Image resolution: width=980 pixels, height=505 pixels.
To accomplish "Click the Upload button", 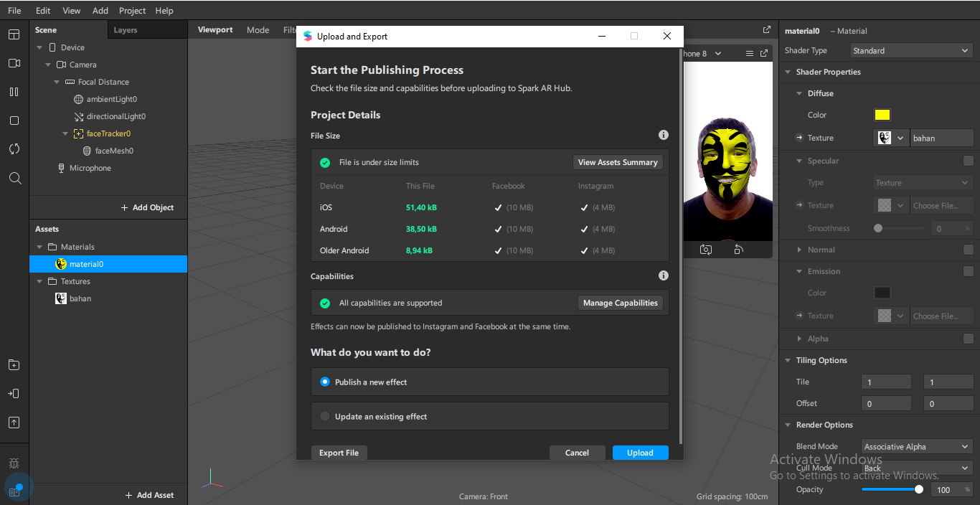I will [x=640, y=453].
